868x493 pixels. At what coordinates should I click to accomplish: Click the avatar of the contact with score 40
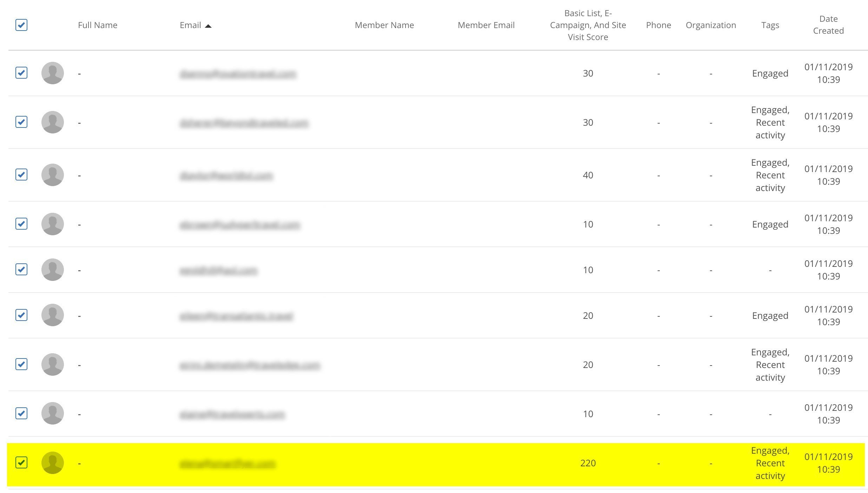[52, 175]
